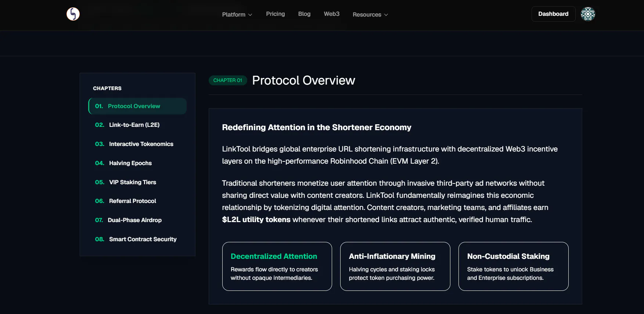The image size is (644, 314).
Task: Open chapter 02 Link-to-Earn (L2E)
Action: click(137, 125)
